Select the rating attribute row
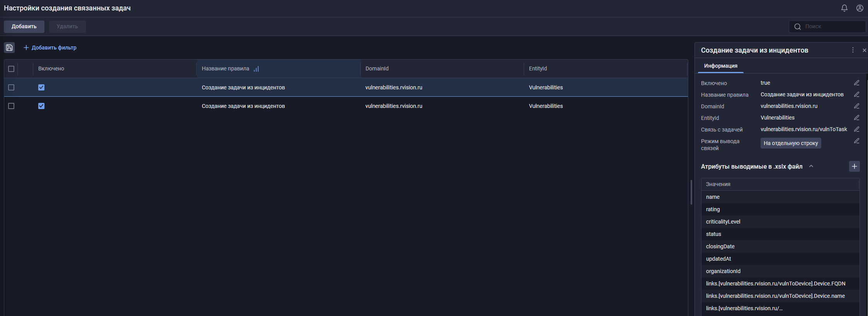The width and height of the screenshot is (868, 316). coord(780,209)
